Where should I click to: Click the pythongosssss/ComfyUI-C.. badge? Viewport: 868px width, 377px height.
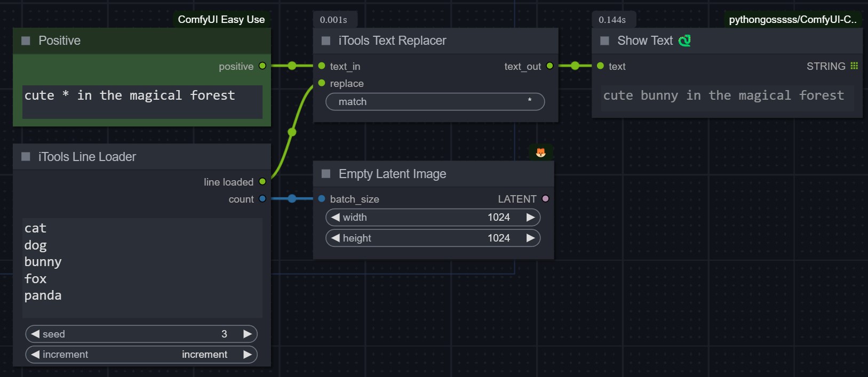pos(793,20)
